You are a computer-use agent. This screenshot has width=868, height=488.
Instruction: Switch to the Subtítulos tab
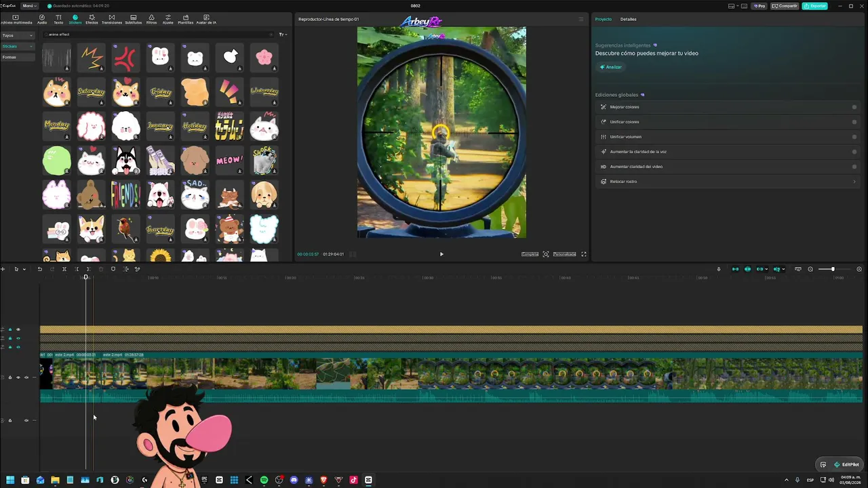(133, 19)
